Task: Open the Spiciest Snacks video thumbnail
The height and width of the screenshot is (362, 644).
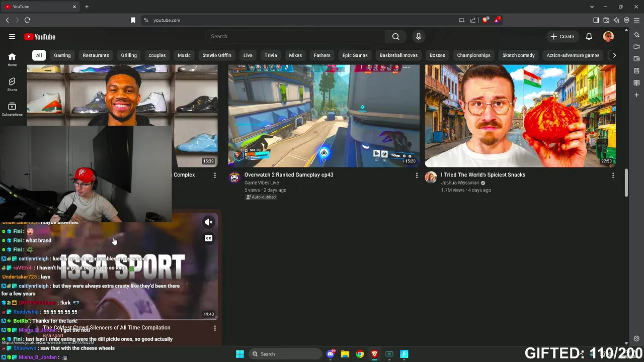Action: click(520, 116)
